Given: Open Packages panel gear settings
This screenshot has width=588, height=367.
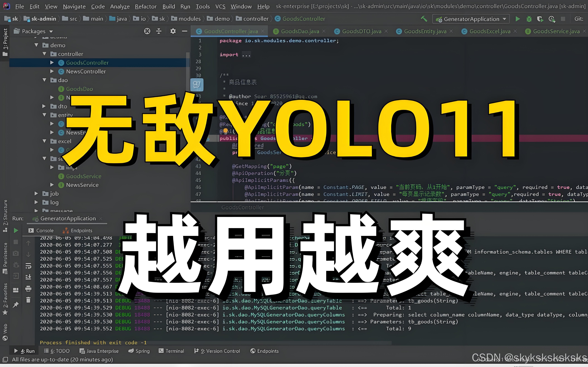Looking at the screenshot, I should 173,31.
